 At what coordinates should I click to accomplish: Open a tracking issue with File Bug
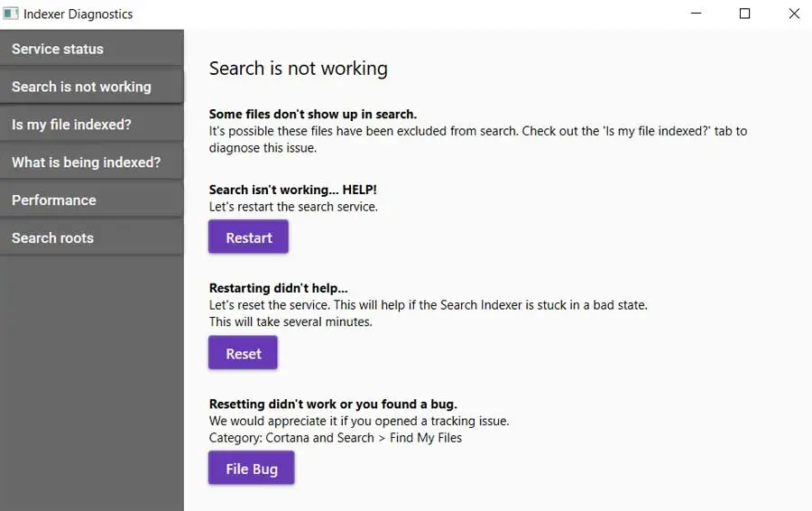[251, 469]
